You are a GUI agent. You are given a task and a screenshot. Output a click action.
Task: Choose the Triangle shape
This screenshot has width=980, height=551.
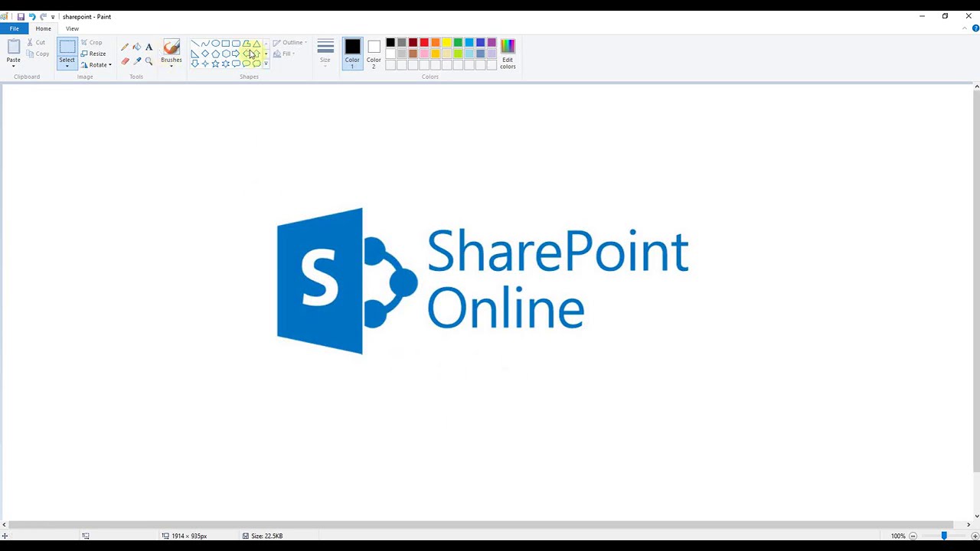(x=256, y=43)
